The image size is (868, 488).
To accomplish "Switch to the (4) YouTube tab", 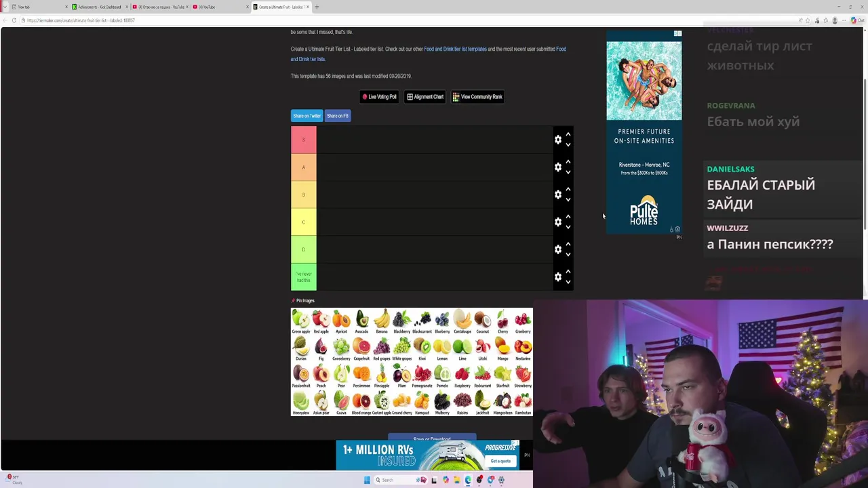I will [x=220, y=7].
